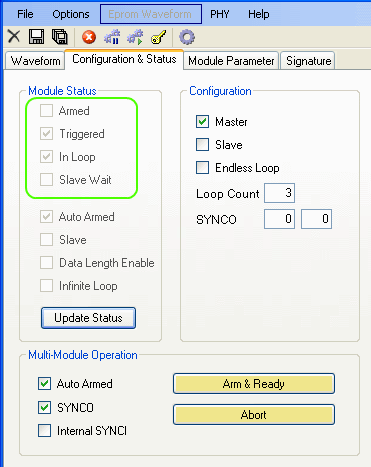371x467 pixels.
Task: Click the gears pause icon
Action: click(112, 37)
